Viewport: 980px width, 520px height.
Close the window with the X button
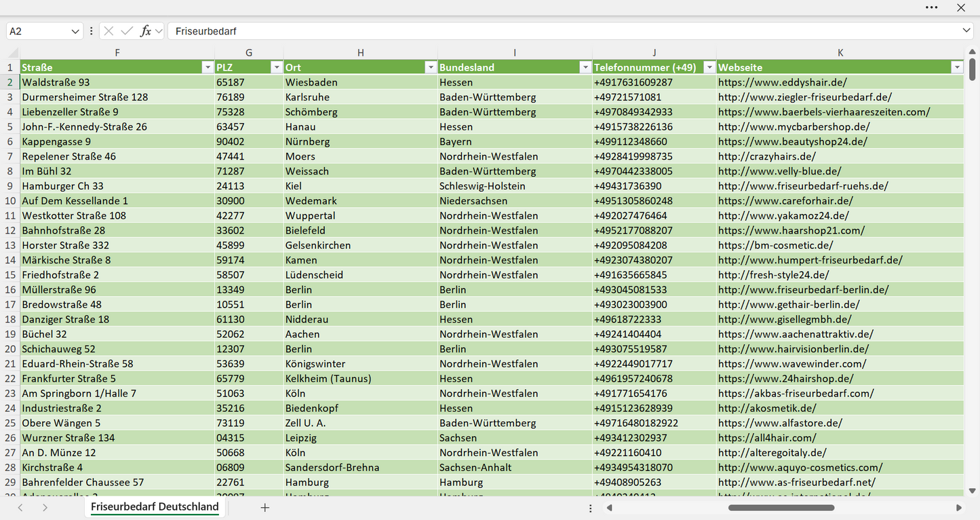click(961, 7)
